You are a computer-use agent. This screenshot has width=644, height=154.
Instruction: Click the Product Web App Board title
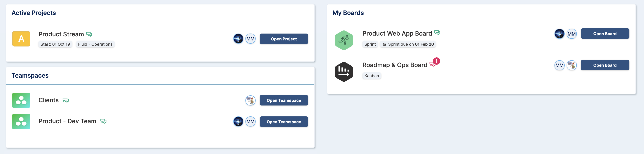397,33
